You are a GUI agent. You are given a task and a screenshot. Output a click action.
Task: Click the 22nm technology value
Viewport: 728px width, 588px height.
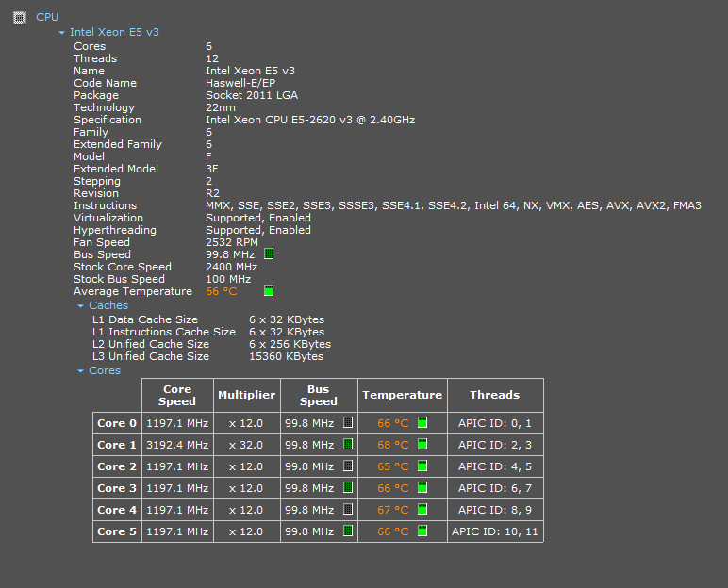coord(221,107)
